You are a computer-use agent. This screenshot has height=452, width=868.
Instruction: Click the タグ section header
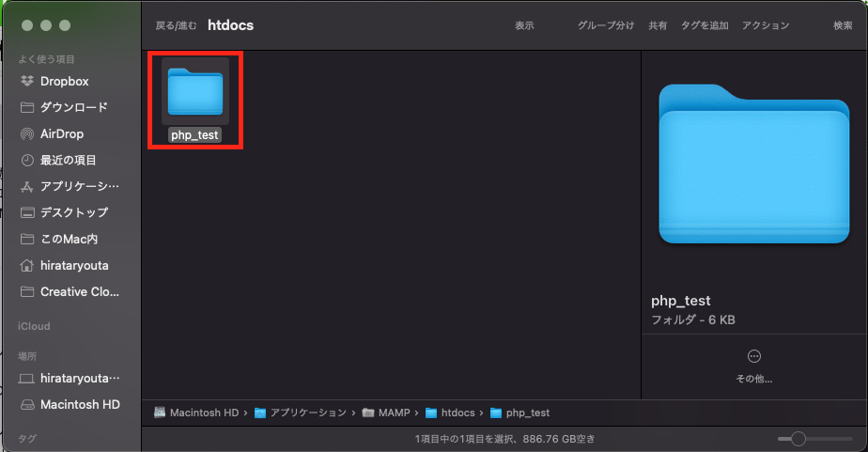pyautogui.click(x=27, y=439)
